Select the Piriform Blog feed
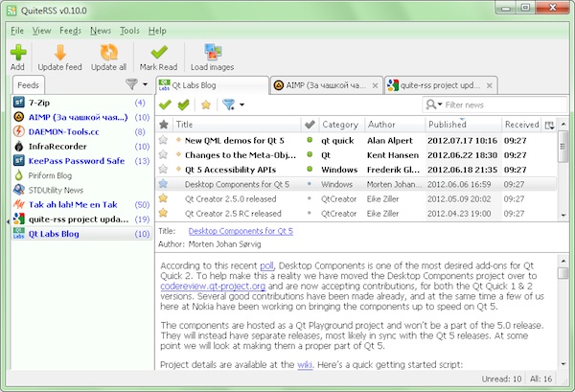 81,175
